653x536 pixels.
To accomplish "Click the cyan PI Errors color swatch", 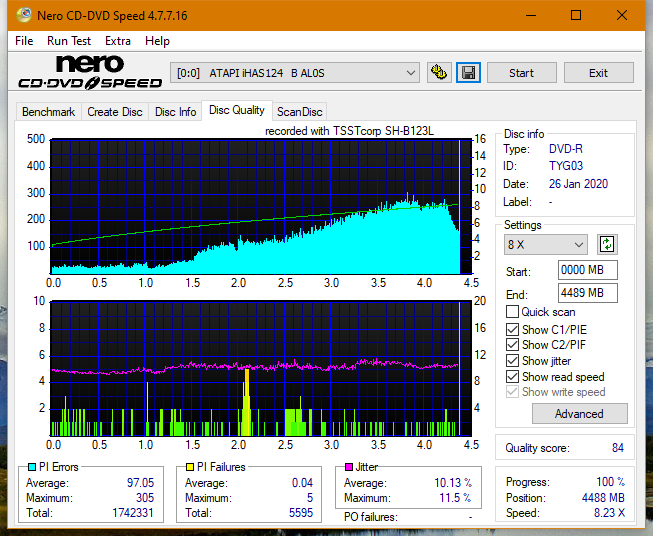I will click(32, 467).
